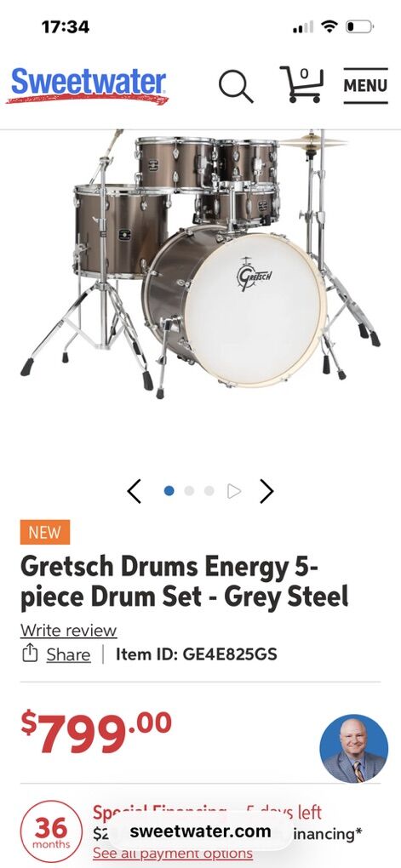The height and width of the screenshot is (868, 401).
Task: Go to previous product image arrow
Action: point(134,491)
